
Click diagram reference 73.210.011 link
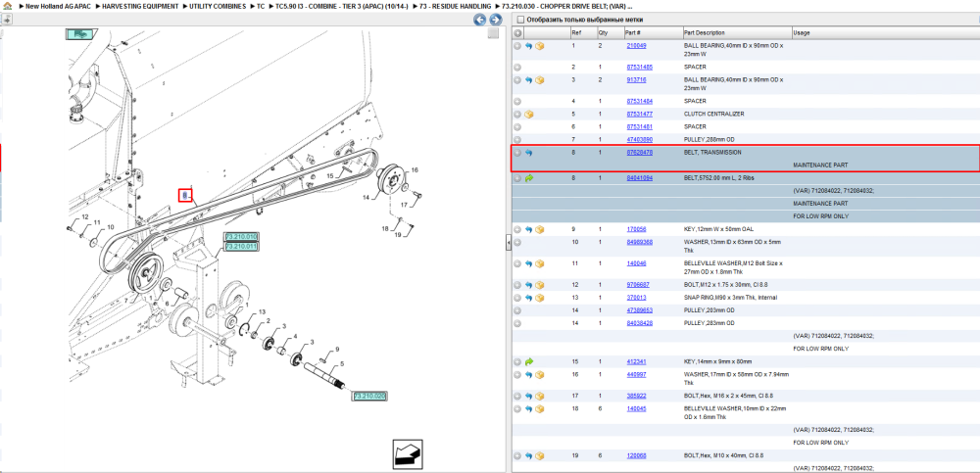pos(241,247)
